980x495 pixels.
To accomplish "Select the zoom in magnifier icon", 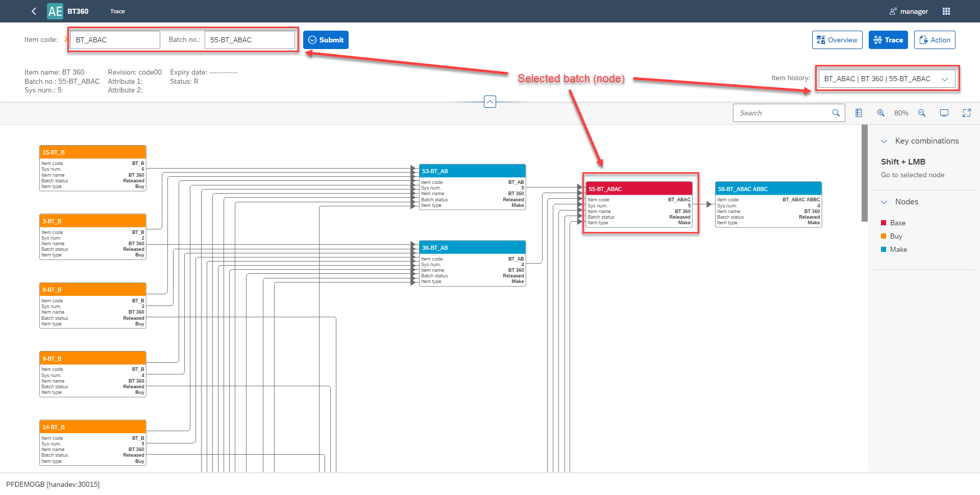I will click(880, 113).
